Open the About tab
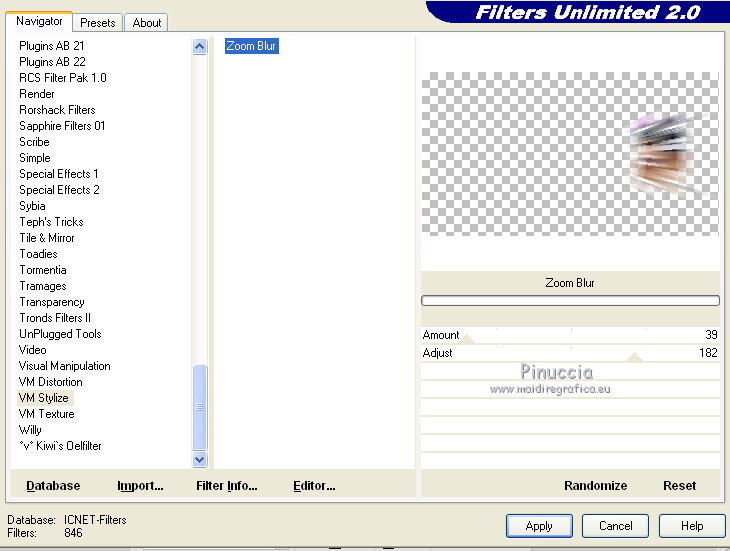Viewport: 730px width, 551px height. coord(147,23)
